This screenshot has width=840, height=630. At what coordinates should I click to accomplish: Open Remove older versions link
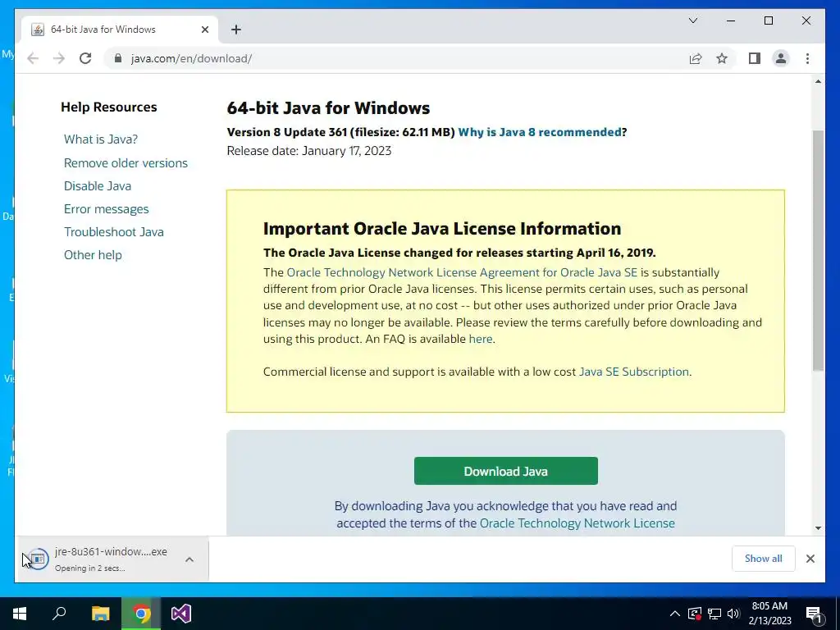tap(126, 163)
